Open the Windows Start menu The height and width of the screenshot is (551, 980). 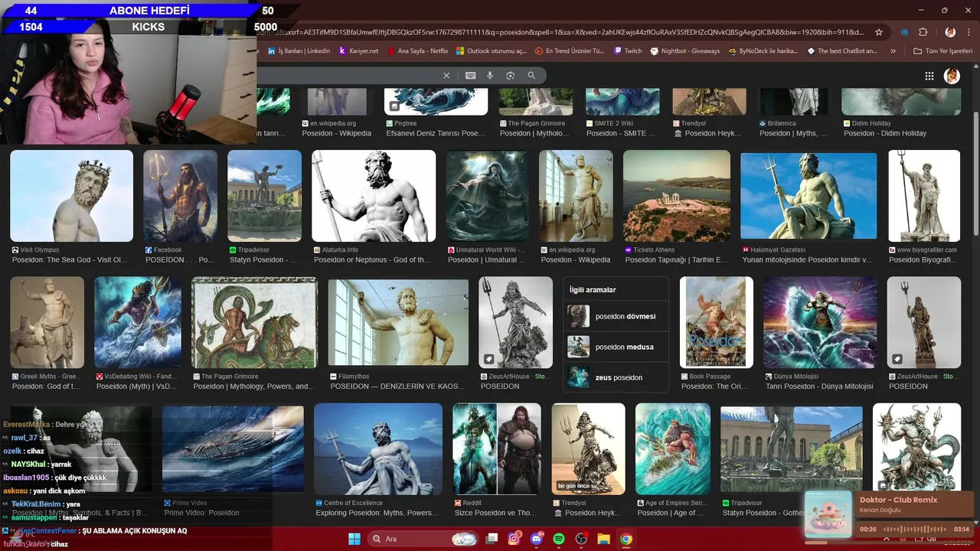pos(354,539)
